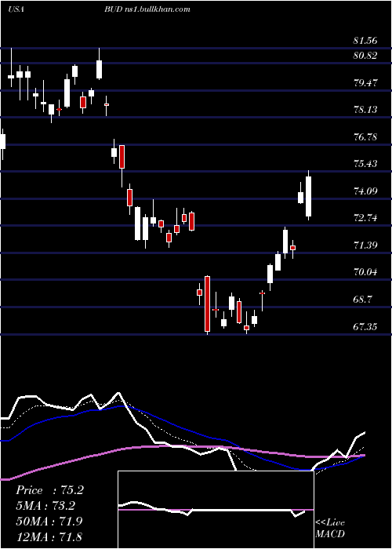
Task: Click the MACD inset chart box
Action: (216, 510)
